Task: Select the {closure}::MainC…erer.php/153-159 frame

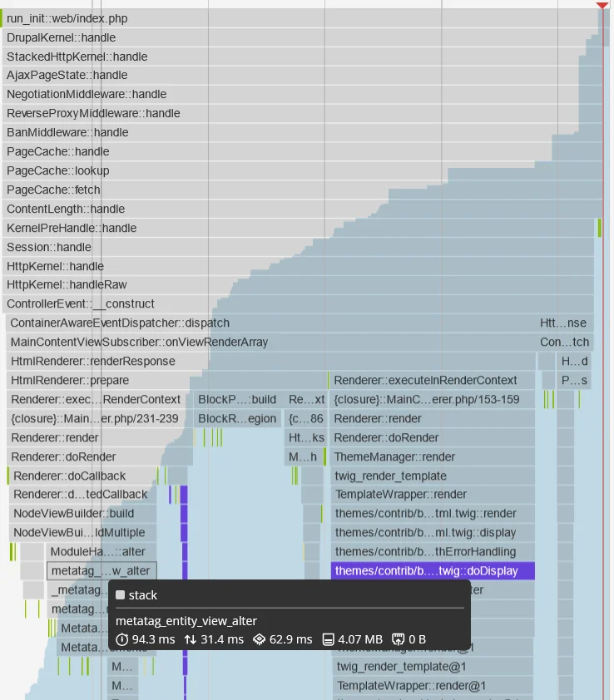Action: click(432, 399)
